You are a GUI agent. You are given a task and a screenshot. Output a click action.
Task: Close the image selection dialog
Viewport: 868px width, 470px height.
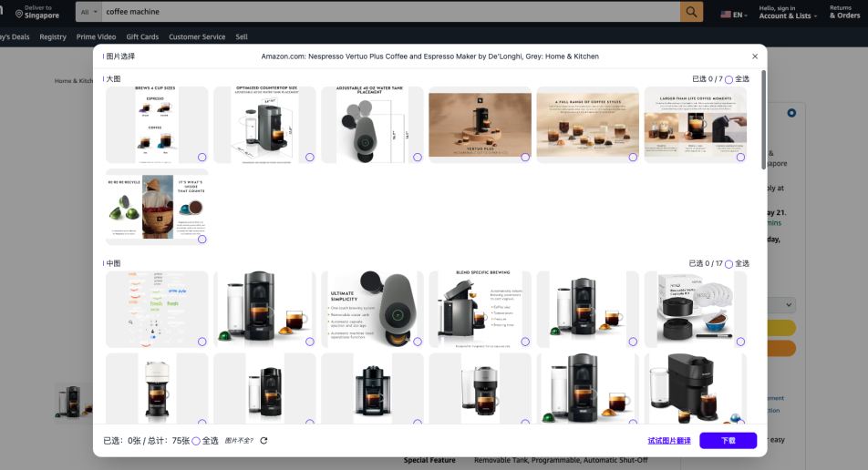tap(754, 56)
